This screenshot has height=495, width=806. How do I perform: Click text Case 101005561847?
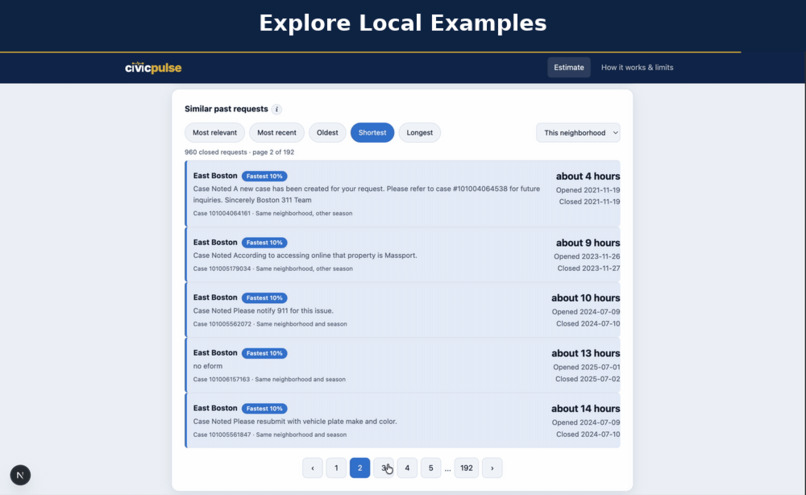[x=222, y=434]
